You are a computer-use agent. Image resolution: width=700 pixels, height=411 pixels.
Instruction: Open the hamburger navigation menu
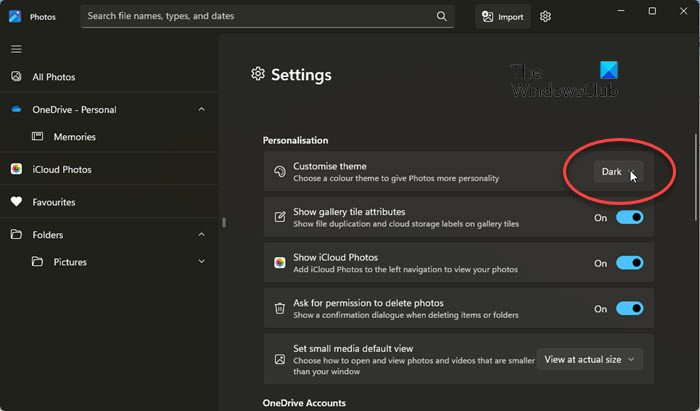[16, 49]
